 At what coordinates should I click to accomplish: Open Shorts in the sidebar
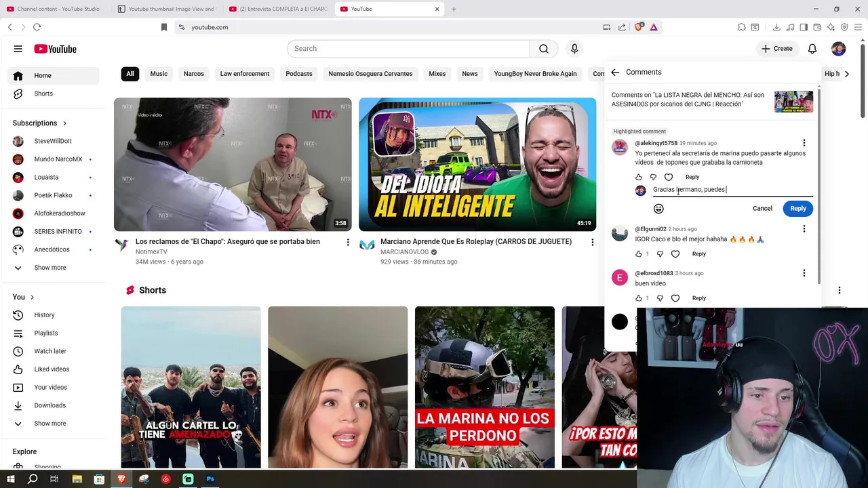tap(54, 94)
